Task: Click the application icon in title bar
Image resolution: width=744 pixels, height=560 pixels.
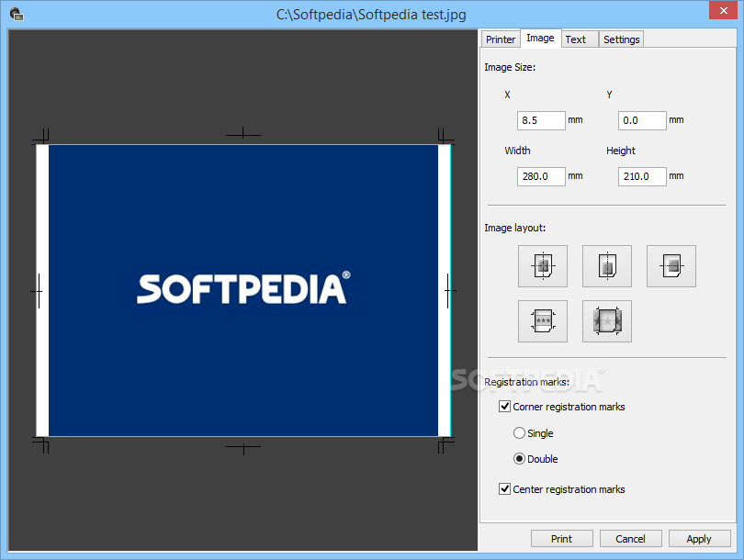Action: pos(17,14)
